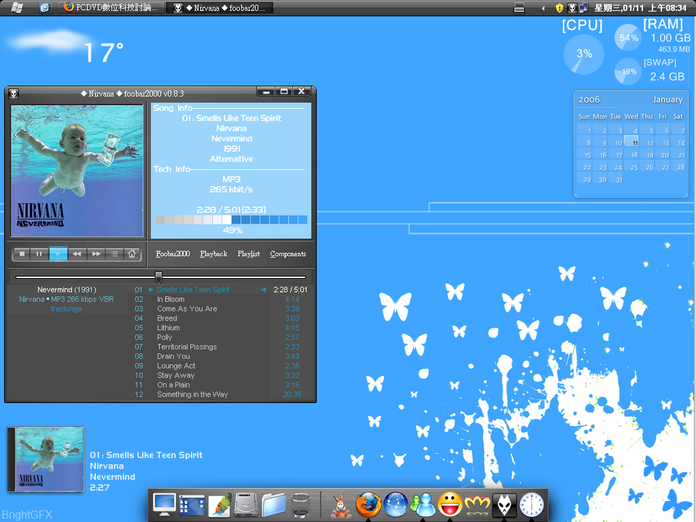Click the Nirvana foobar2000 taskbar button
This screenshot has width=696, height=522.
coord(220,8)
